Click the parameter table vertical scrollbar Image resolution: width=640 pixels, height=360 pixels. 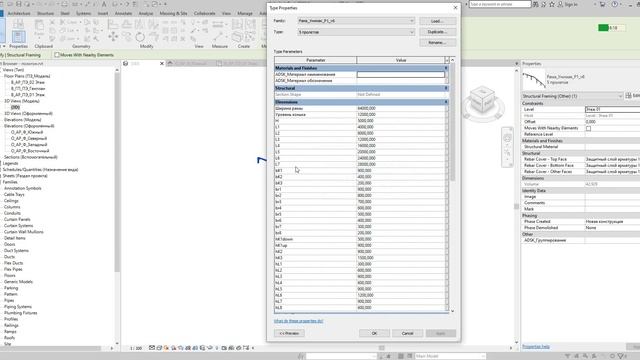[x=453, y=123]
